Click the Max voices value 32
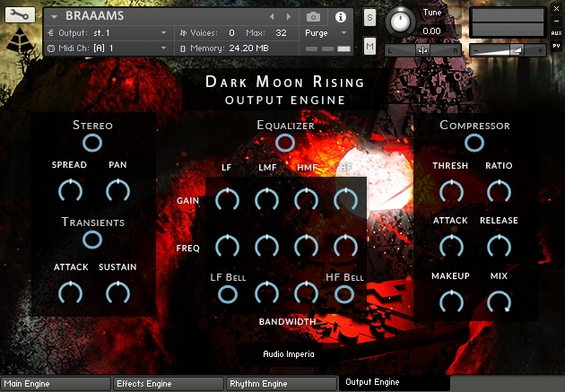 pos(281,33)
